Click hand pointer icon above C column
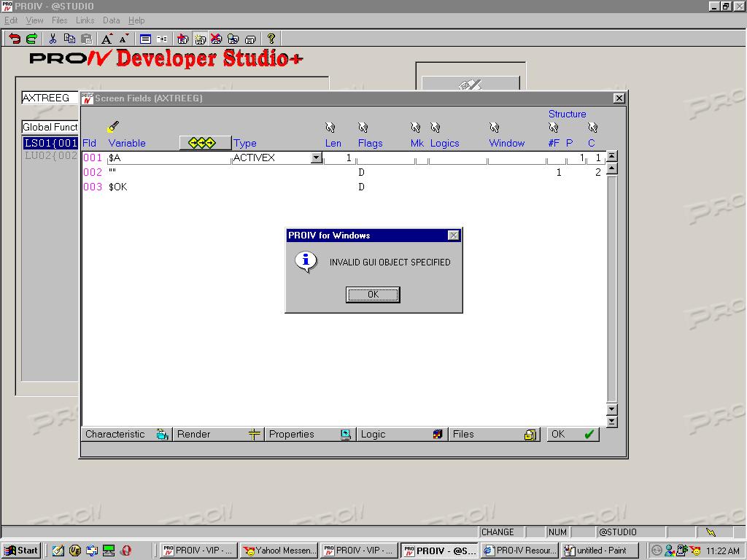The height and width of the screenshot is (560, 747). click(x=592, y=127)
